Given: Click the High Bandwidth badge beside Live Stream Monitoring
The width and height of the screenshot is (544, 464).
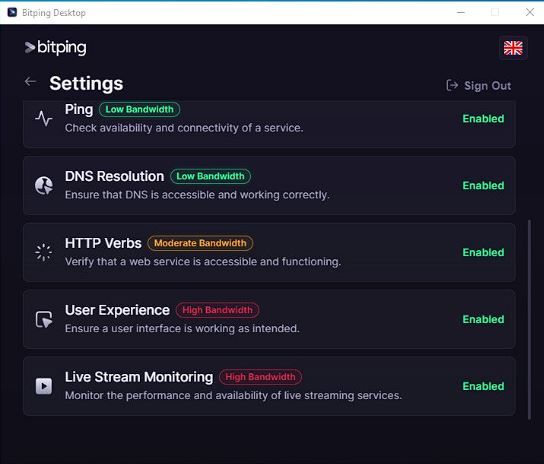Looking at the screenshot, I should point(260,377).
